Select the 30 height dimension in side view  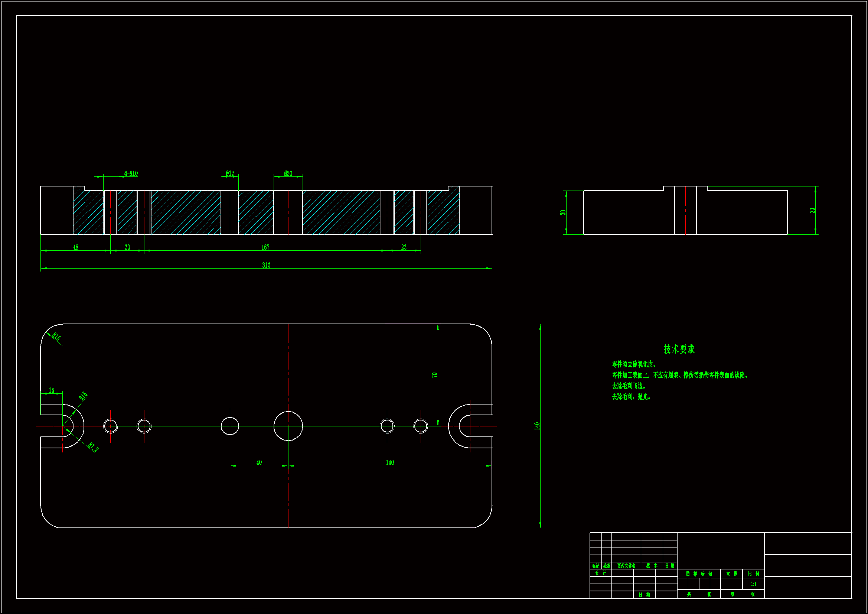(x=563, y=212)
